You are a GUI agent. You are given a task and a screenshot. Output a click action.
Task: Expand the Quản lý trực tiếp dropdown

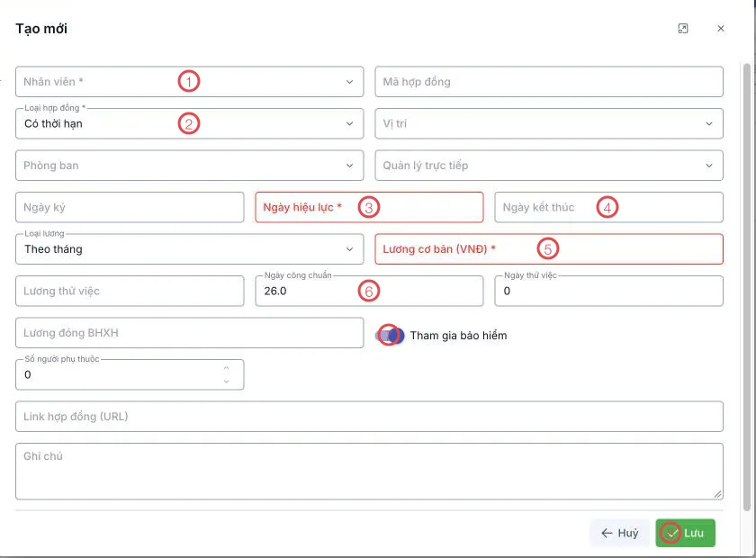[x=549, y=166]
